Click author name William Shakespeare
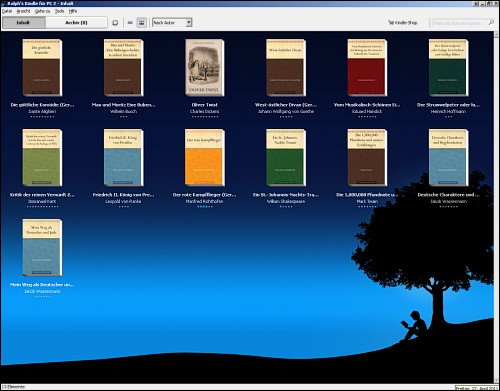The height and width of the screenshot is (391, 500). click(x=286, y=201)
